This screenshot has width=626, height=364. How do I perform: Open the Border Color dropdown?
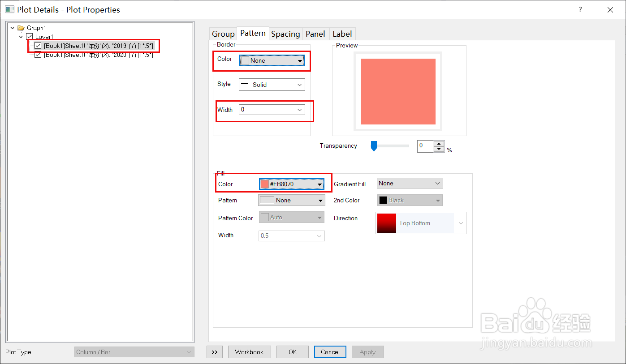[x=272, y=60]
